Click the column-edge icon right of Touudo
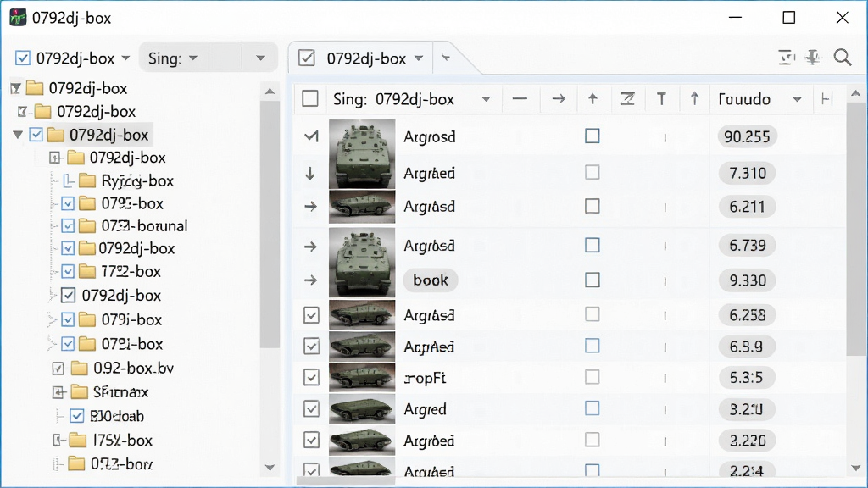This screenshot has height=488, width=868. point(827,99)
